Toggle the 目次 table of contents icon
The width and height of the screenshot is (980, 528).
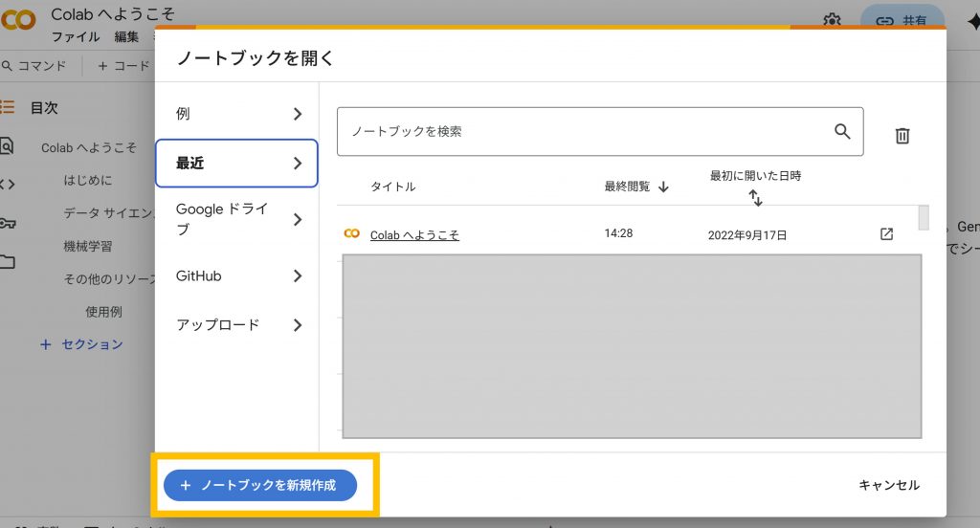(7, 107)
